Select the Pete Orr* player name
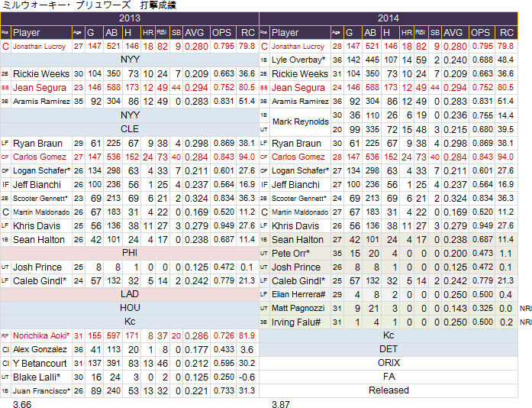Screen dimensions: 532x408 [x=291, y=254]
